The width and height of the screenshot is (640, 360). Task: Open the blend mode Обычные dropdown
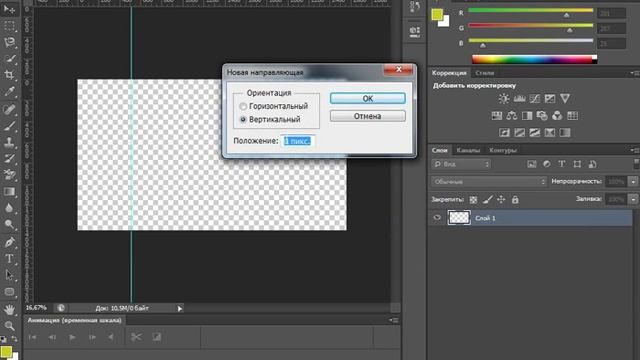tap(489, 182)
